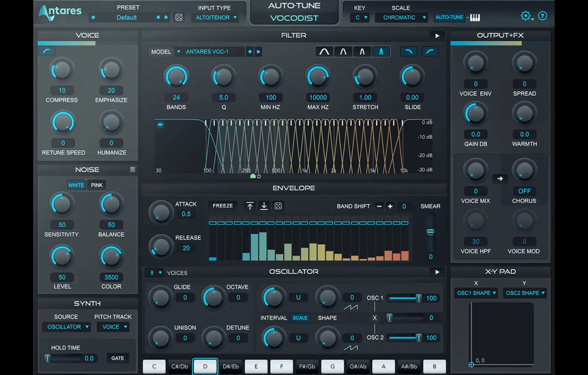Toggle the GATE button

(118, 358)
